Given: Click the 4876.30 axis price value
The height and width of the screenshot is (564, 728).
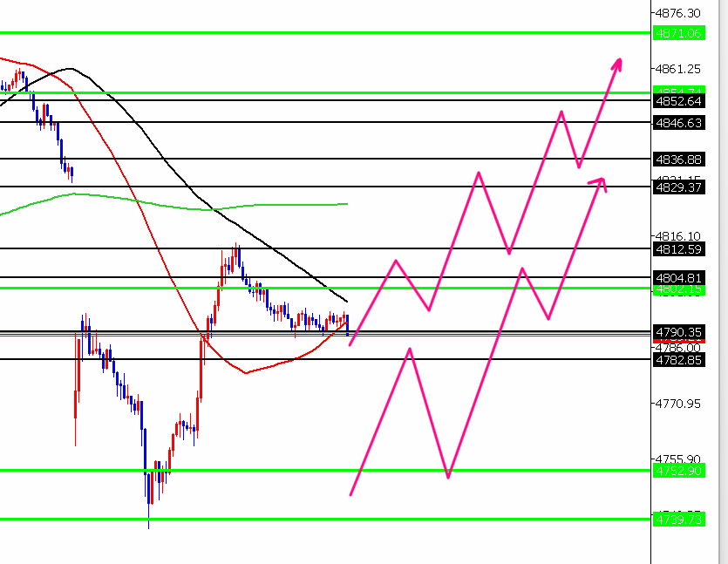Looking at the screenshot, I should (x=677, y=13).
